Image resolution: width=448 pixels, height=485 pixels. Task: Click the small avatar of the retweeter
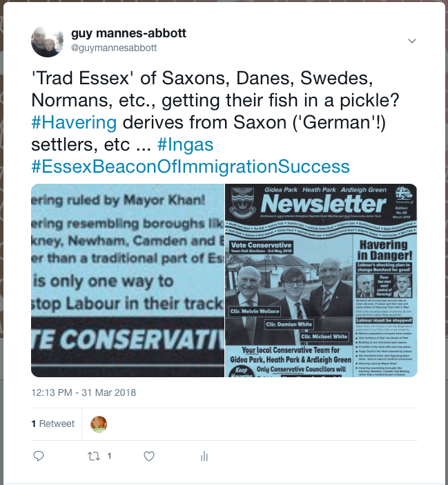(x=99, y=424)
